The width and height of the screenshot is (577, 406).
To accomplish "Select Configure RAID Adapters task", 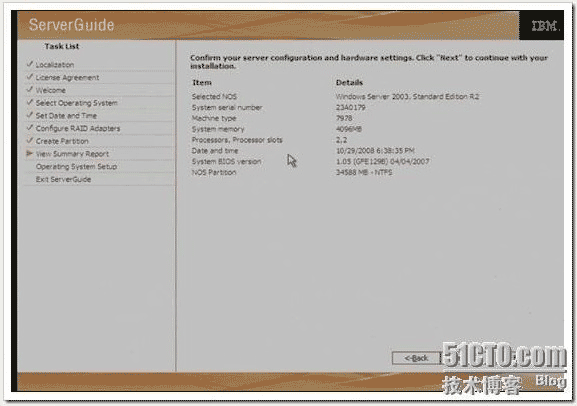I will point(78,128).
